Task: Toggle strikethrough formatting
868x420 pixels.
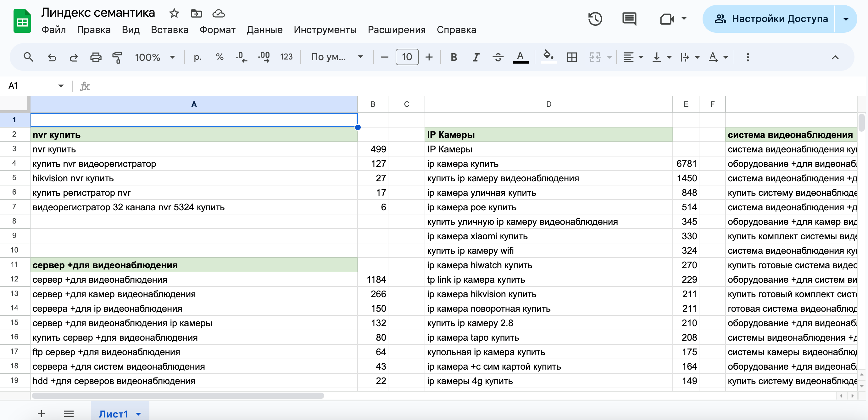Action: coord(498,57)
